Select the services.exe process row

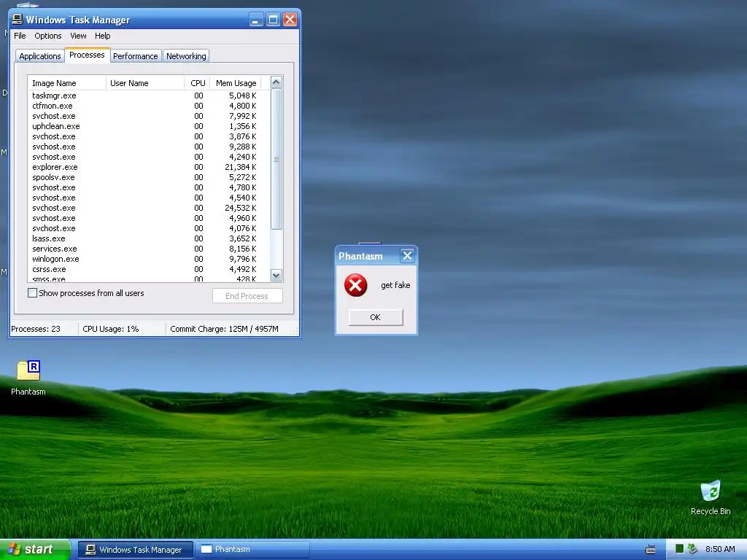[148, 249]
